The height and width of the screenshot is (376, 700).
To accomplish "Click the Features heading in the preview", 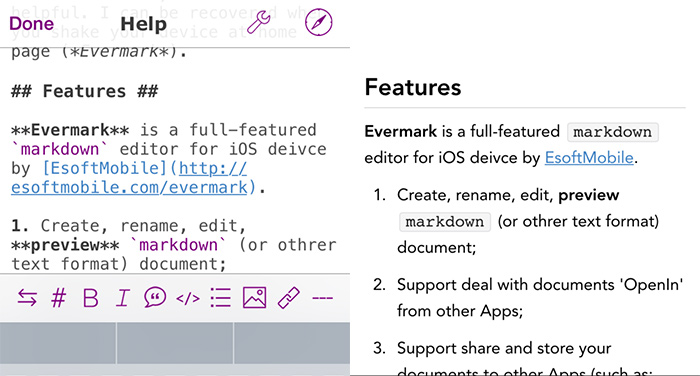I will click(x=412, y=87).
